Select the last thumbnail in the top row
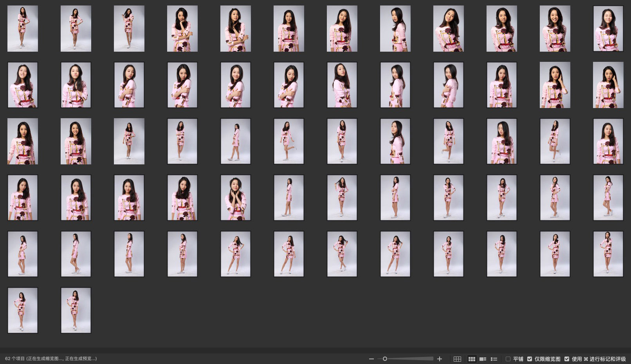 (x=608, y=29)
